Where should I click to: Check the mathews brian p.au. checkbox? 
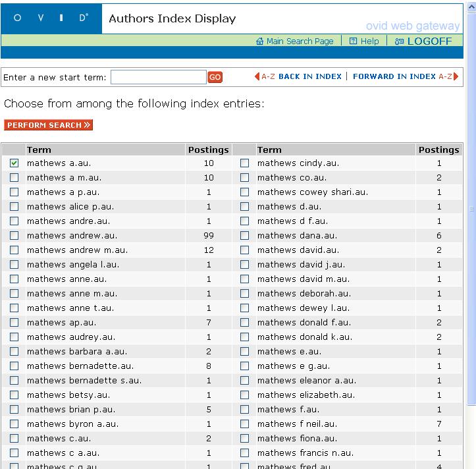click(14, 410)
